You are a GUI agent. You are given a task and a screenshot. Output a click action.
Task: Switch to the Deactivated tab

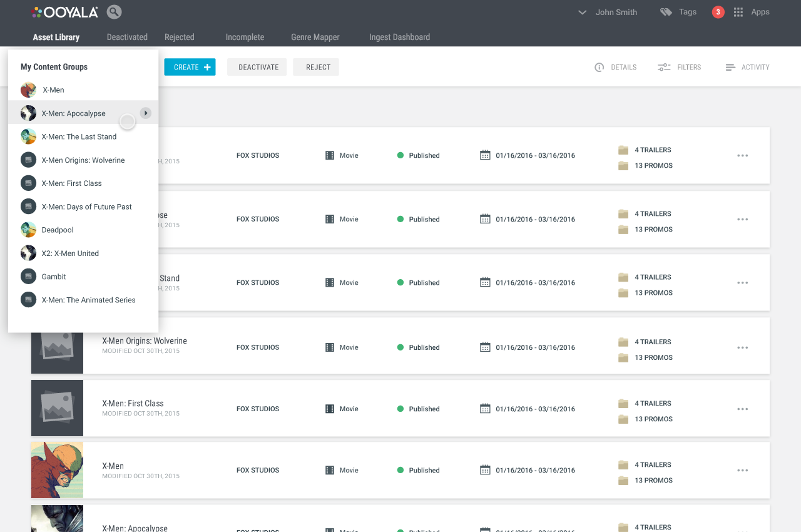(127, 37)
